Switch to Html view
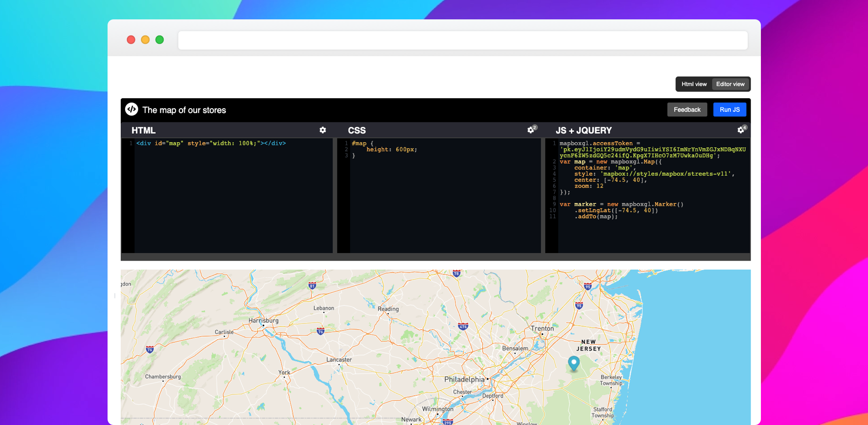 (694, 84)
